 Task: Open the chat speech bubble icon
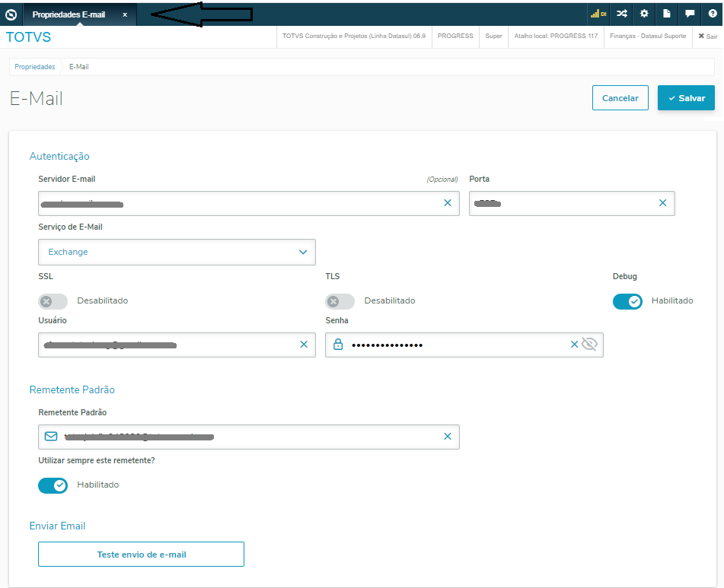[690, 14]
